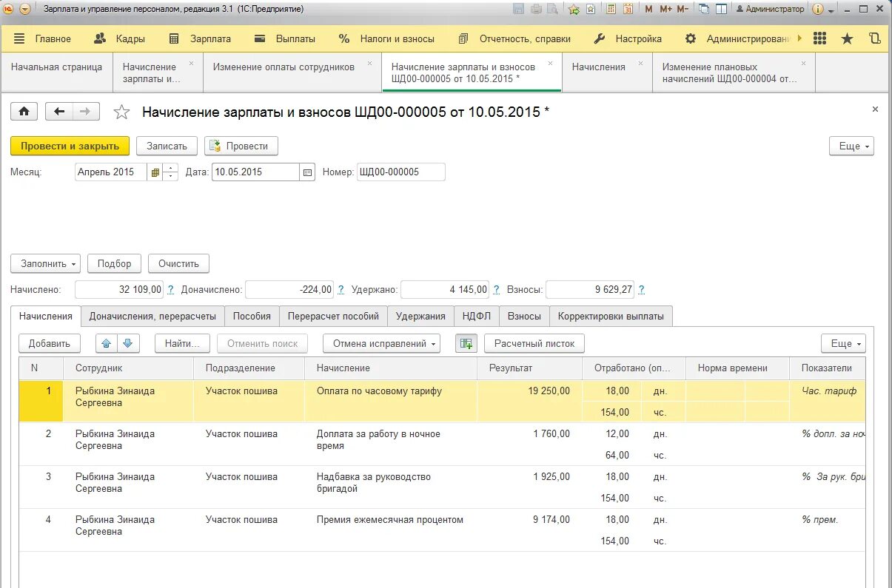
Task: Click the cascading windows icon in the title bar
Action: click(704, 9)
